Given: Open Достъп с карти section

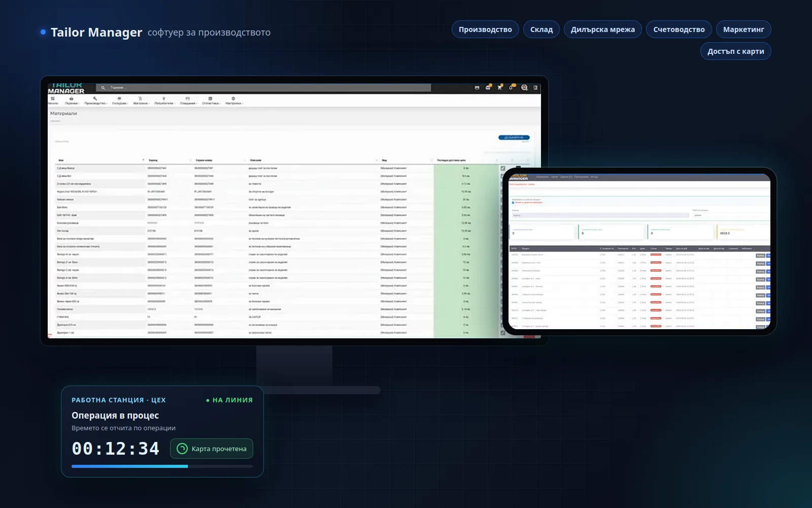Looking at the screenshot, I should [x=736, y=51].
